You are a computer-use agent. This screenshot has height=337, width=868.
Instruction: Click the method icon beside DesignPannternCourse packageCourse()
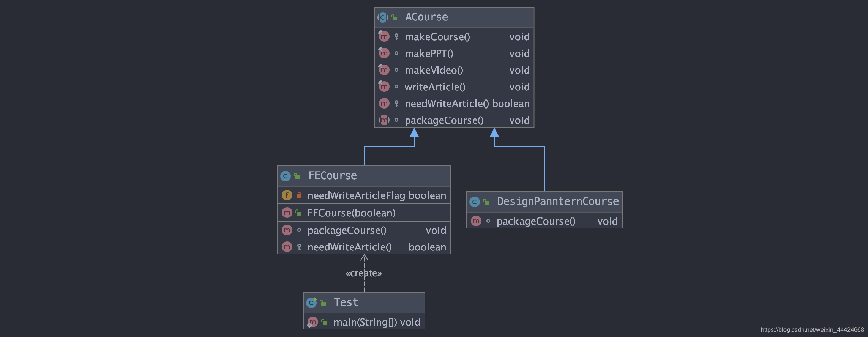(476, 221)
